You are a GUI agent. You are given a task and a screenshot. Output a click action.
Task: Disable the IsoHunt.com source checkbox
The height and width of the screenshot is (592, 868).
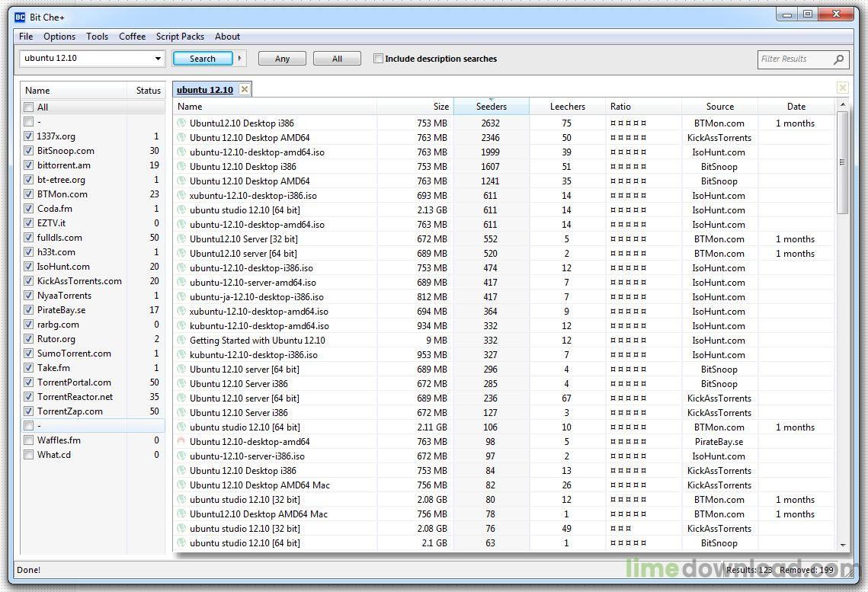tap(29, 267)
